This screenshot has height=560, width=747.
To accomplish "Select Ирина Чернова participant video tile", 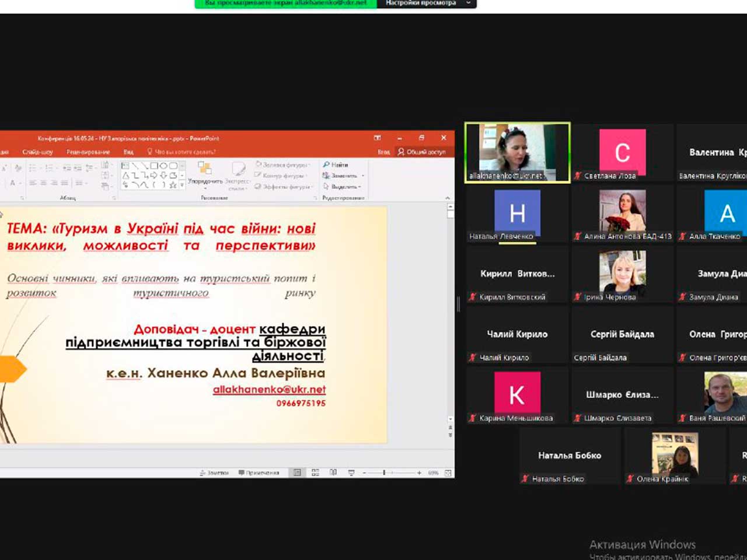I will tap(622, 274).
